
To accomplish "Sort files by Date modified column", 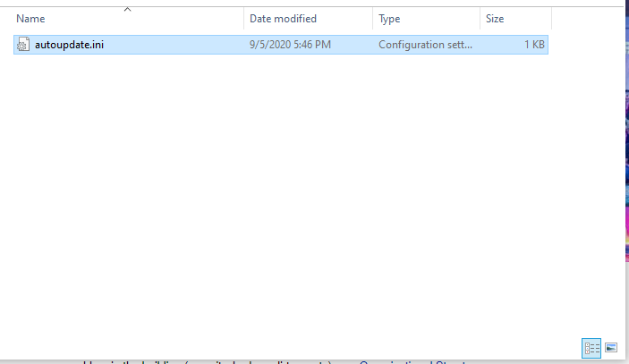I will pyautogui.click(x=283, y=19).
